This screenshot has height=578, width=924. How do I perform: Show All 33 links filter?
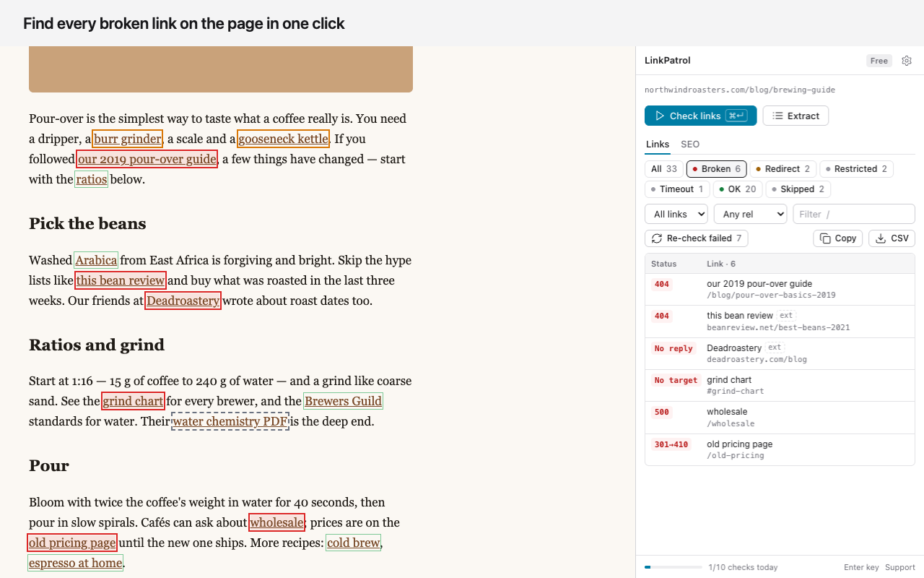(x=664, y=169)
